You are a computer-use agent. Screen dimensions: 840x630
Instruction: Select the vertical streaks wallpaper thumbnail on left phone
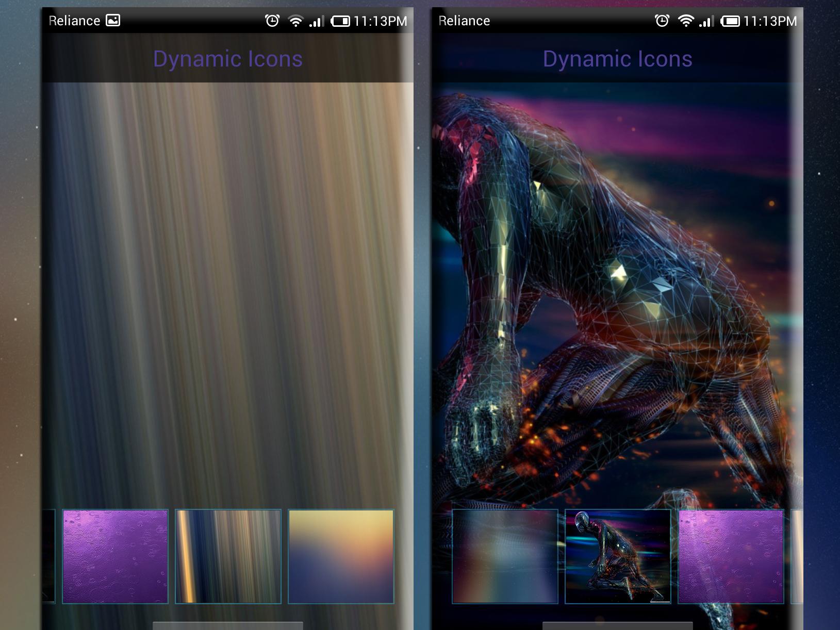click(x=228, y=556)
